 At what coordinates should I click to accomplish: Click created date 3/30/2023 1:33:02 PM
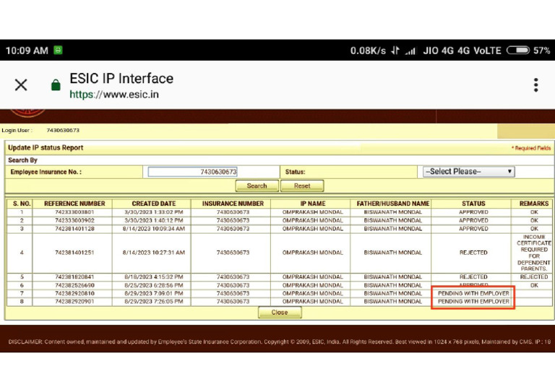(x=154, y=212)
